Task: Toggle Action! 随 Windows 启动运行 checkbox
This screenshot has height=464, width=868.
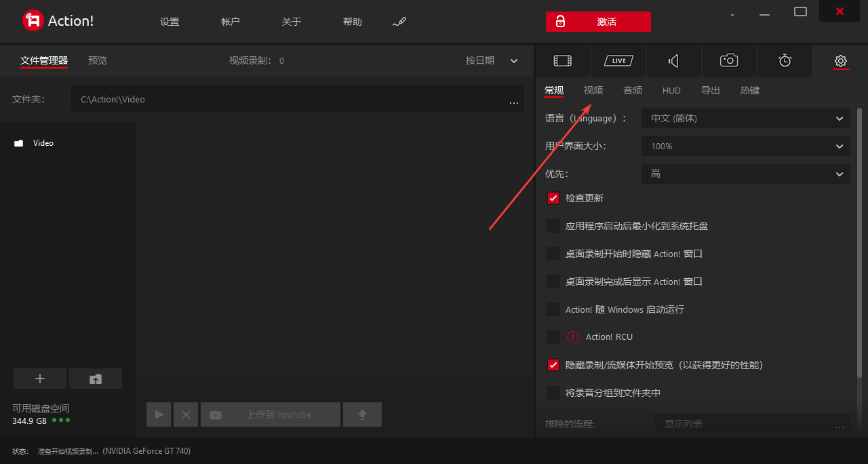Action: pyautogui.click(x=553, y=309)
